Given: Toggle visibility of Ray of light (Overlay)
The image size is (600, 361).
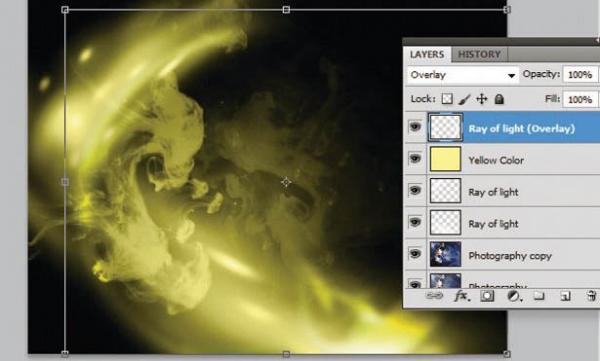Looking at the screenshot, I should coord(415,127).
